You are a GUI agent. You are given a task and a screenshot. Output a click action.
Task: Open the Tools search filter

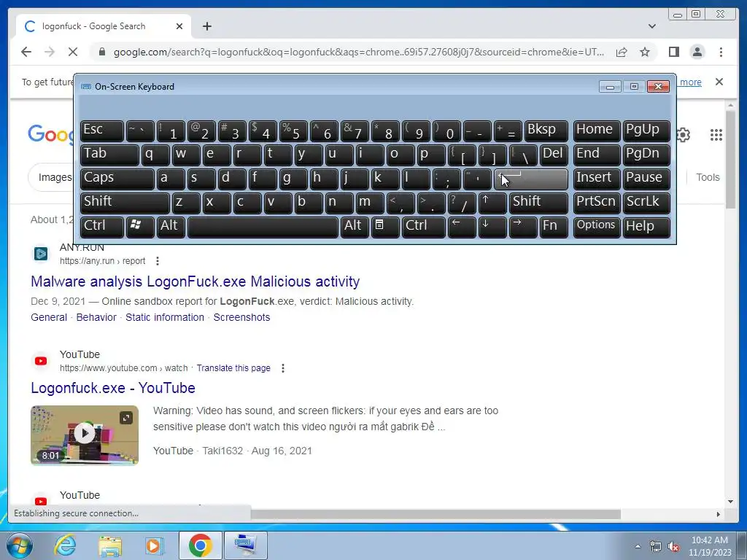(708, 177)
